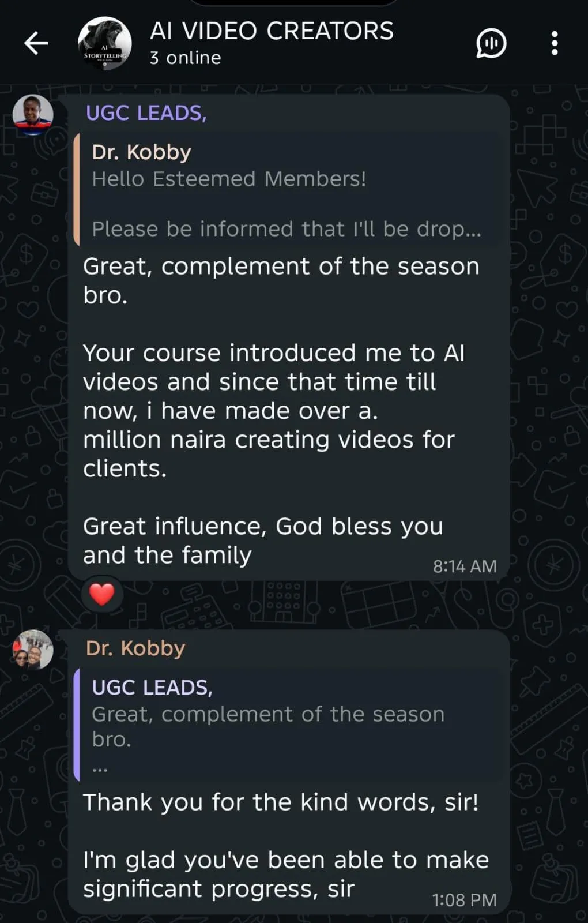Tap the AI Storytelling group avatar
The height and width of the screenshot is (923, 588).
(104, 43)
